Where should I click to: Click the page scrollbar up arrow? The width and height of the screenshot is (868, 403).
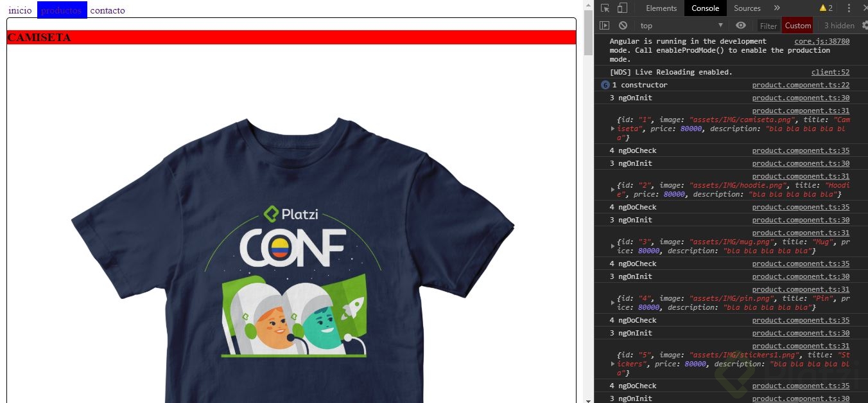pos(589,5)
